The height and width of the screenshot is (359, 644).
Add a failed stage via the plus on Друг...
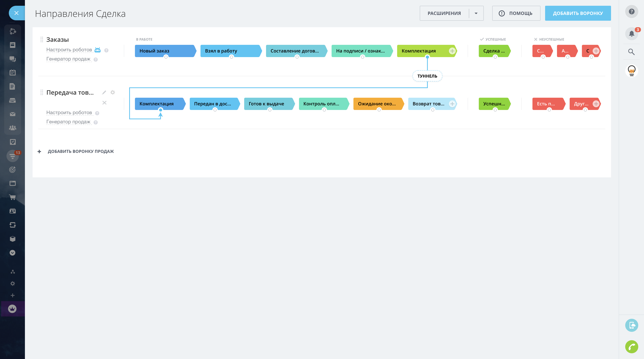point(596,104)
